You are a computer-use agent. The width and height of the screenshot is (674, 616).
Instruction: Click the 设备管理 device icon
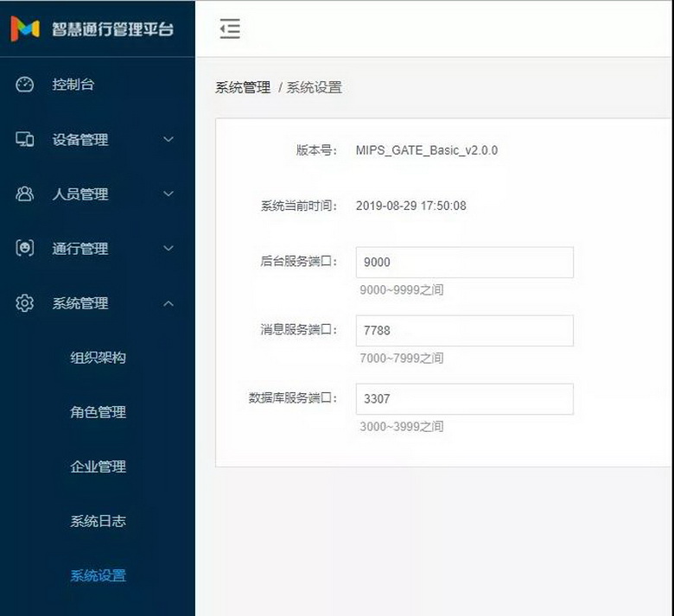(x=25, y=139)
